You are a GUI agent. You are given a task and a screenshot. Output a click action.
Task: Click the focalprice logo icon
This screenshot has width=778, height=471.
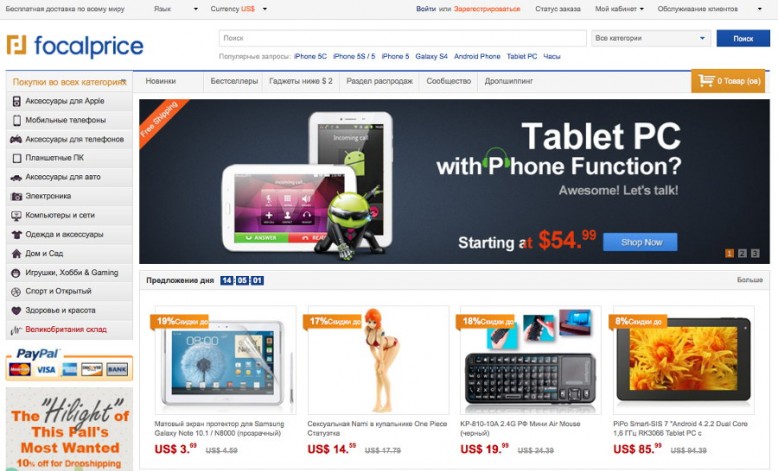tap(16, 45)
